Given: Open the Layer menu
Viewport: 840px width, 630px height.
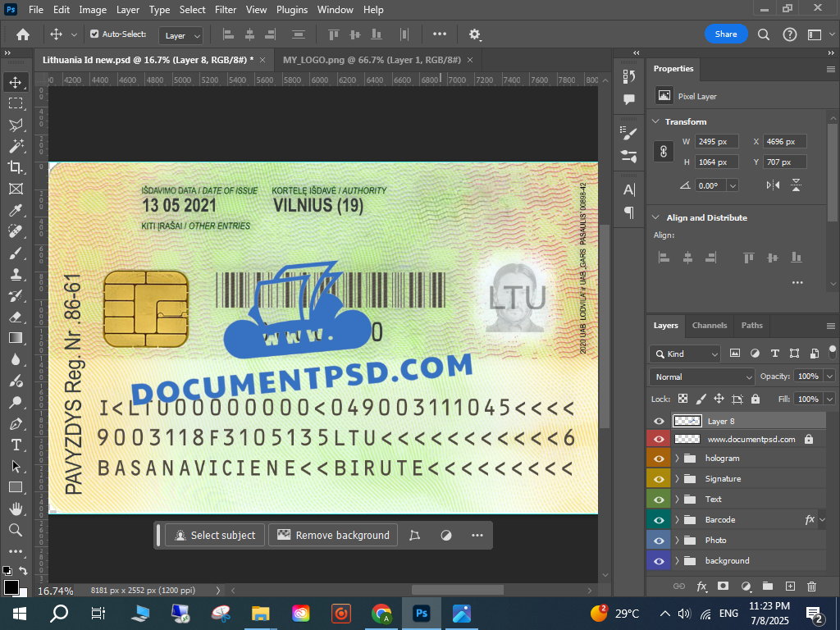Looking at the screenshot, I should [x=127, y=10].
